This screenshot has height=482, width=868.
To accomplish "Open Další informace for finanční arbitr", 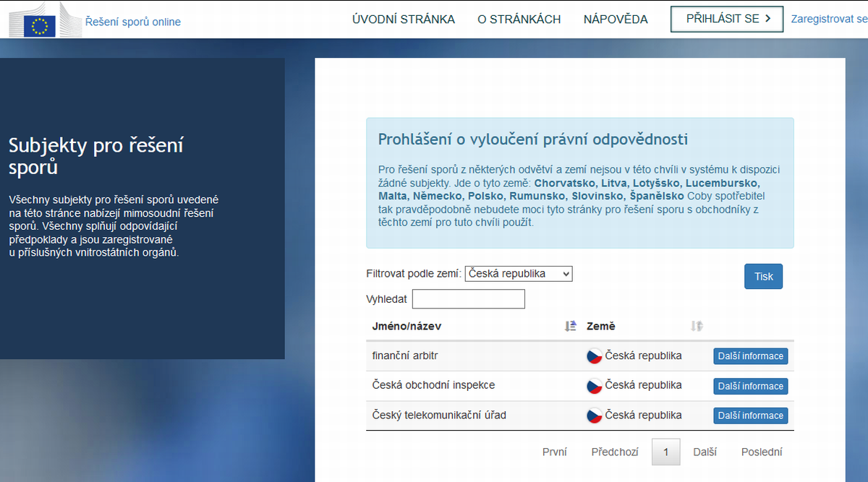I will click(x=750, y=356).
